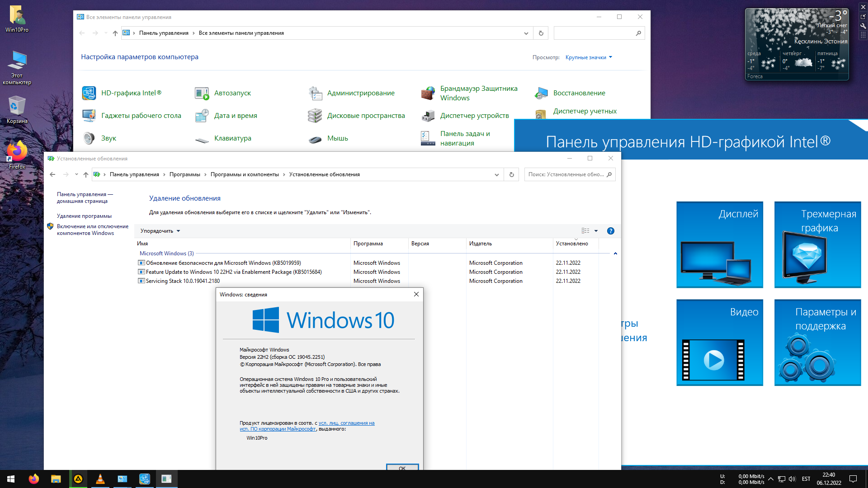Open HD-графика Intel control panel item
This screenshot has height=488, width=868.
122,93
